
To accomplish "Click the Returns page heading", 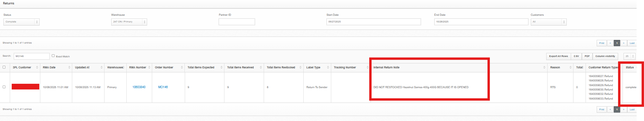I will click(x=8, y=3).
